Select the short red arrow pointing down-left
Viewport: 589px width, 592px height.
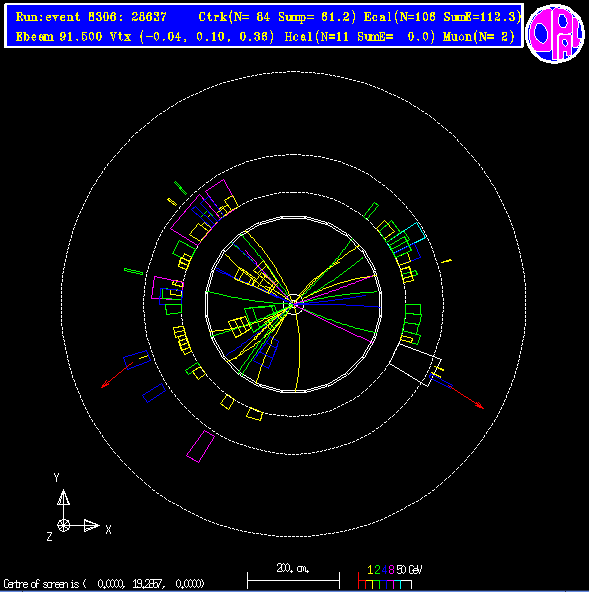[x=117, y=375]
